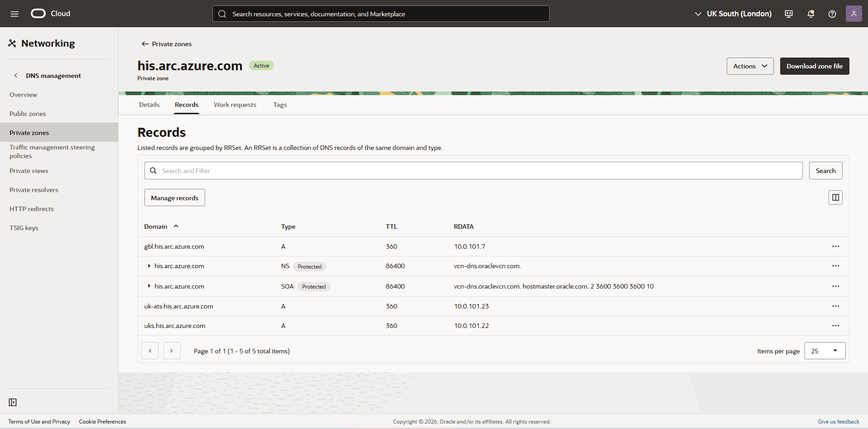This screenshot has height=429, width=868.
Task: Open the Actions dropdown
Action: point(749,66)
